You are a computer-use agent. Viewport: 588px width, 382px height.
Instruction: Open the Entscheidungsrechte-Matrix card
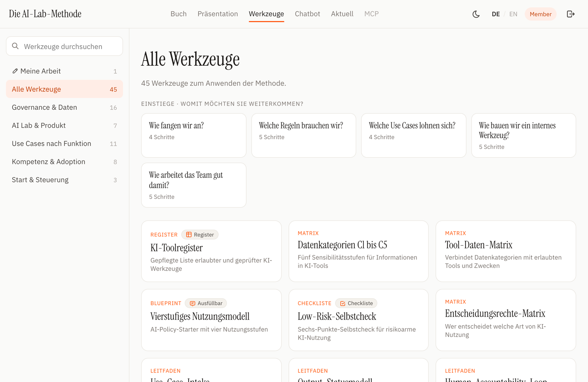tap(506, 320)
